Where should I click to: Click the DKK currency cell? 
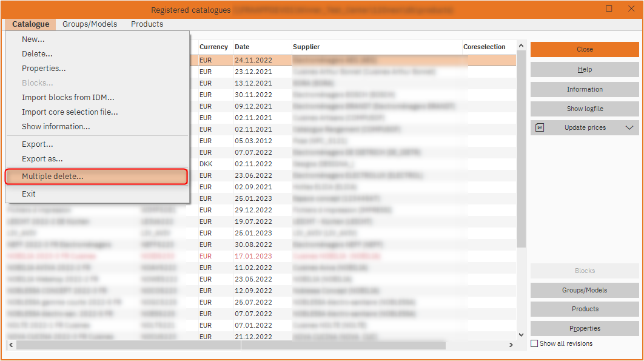click(x=206, y=164)
